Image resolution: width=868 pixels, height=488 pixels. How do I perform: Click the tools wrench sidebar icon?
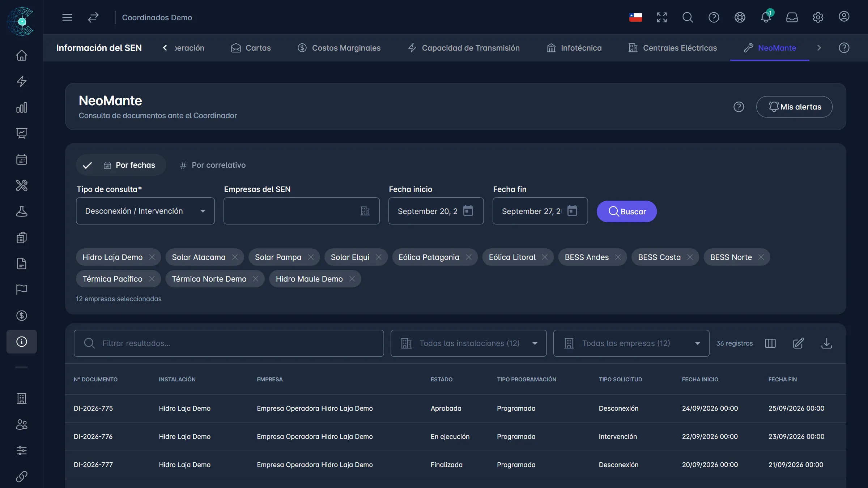point(22,185)
